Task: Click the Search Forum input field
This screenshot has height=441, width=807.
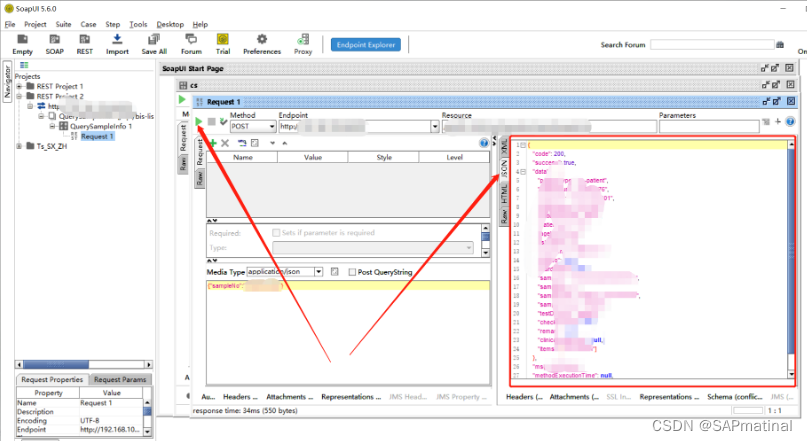Action: point(712,45)
